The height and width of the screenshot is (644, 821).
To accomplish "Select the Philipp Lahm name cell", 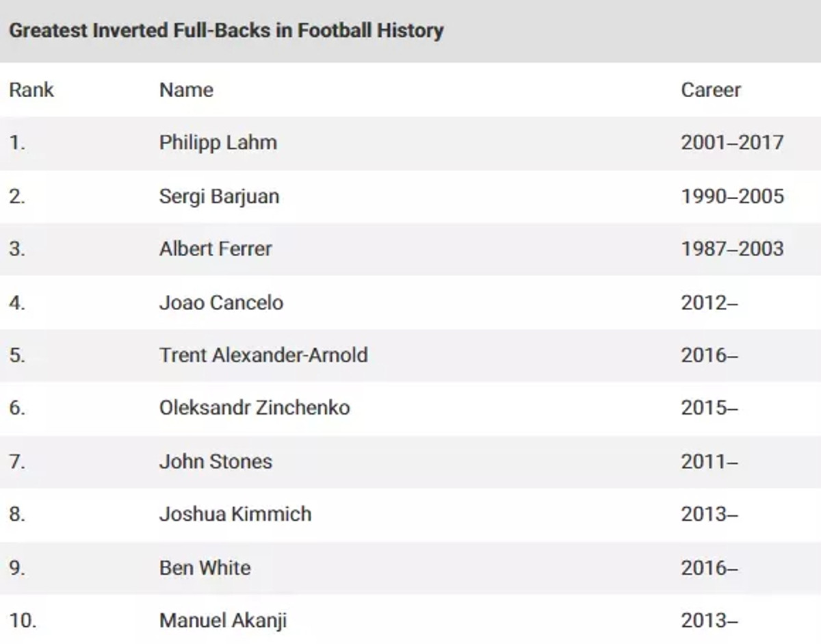I will 218,142.
